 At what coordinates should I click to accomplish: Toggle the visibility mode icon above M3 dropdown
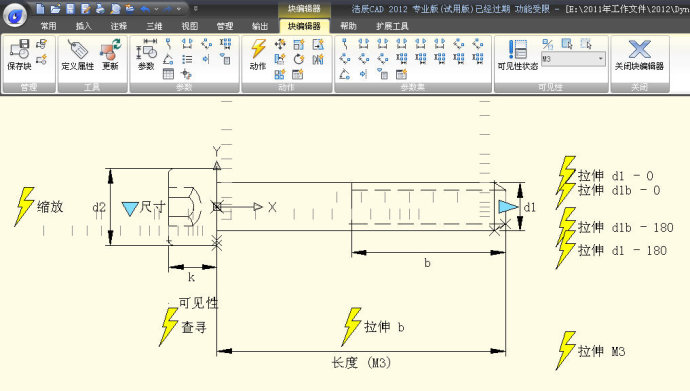tap(547, 44)
